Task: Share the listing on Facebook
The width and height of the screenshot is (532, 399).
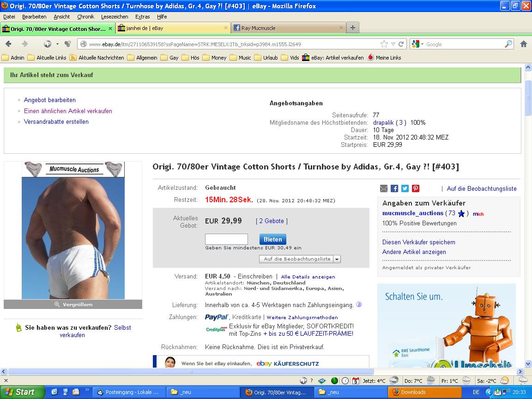Action: coord(394,188)
